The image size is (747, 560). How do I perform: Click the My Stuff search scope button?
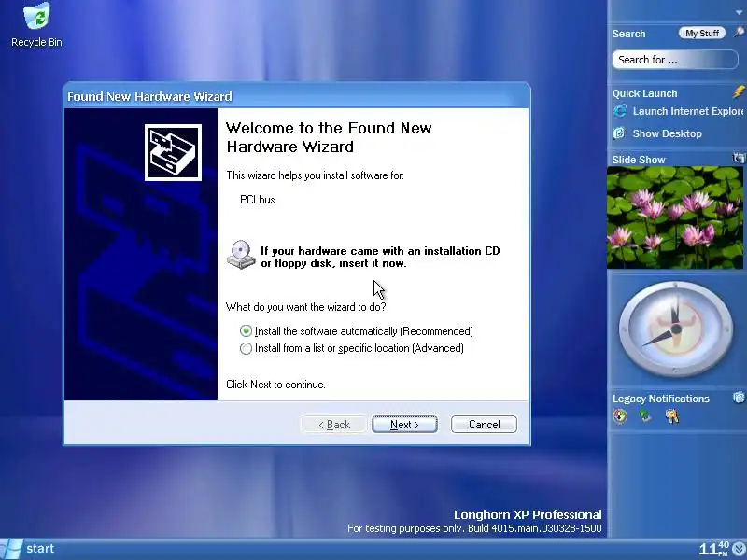pos(702,33)
